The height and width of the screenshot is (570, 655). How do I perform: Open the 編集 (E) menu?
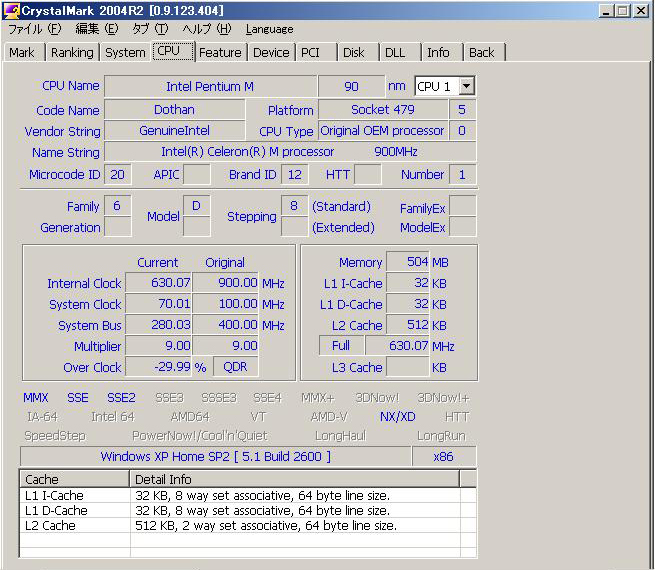96,29
